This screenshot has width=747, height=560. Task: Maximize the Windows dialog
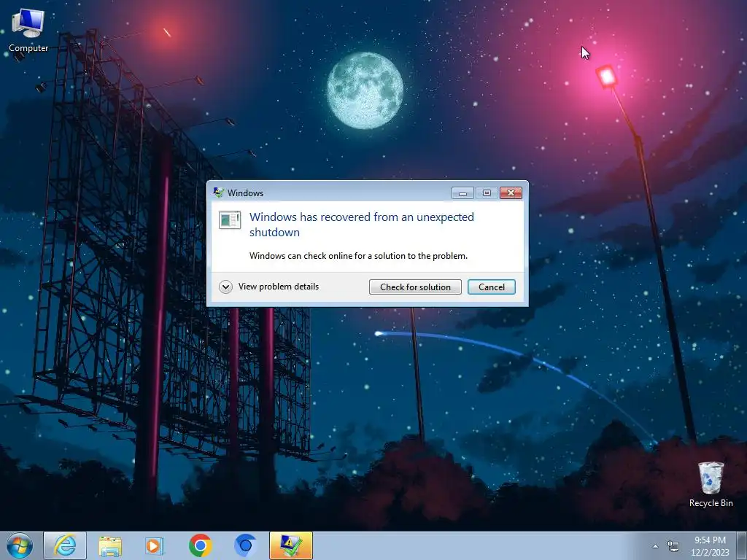coord(487,192)
